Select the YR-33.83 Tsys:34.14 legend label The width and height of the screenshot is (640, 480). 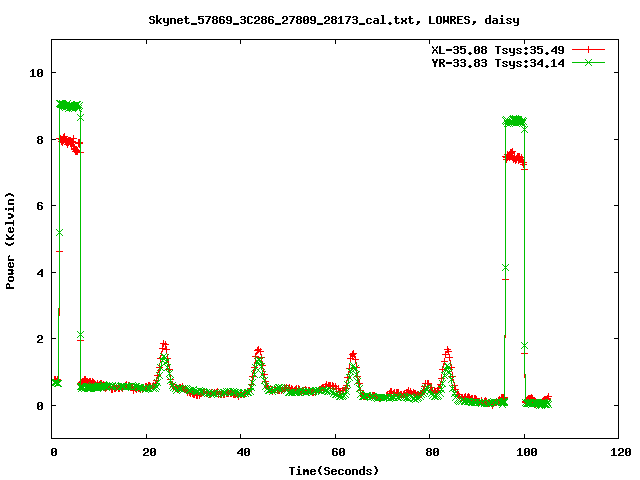[493, 62]
